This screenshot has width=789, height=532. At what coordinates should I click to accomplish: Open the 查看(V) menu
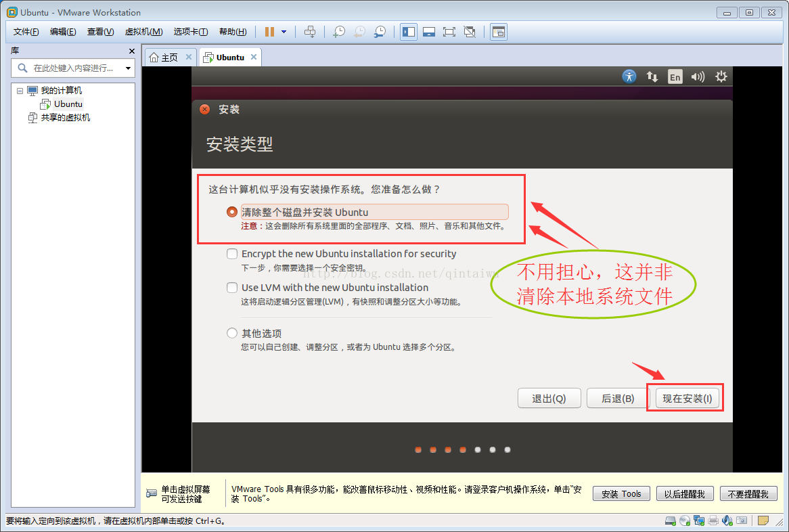pyautogui.click(x=100, y=32)
